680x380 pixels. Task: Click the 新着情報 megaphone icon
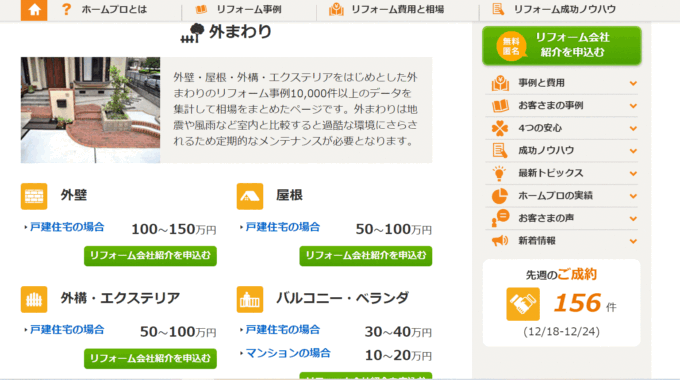point(500,241)
